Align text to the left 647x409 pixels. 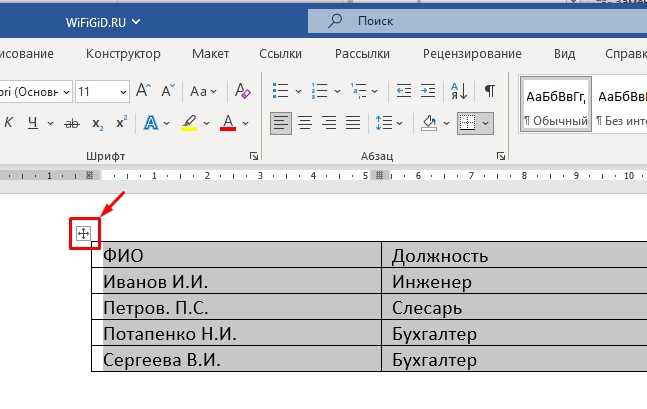[281, 123]
